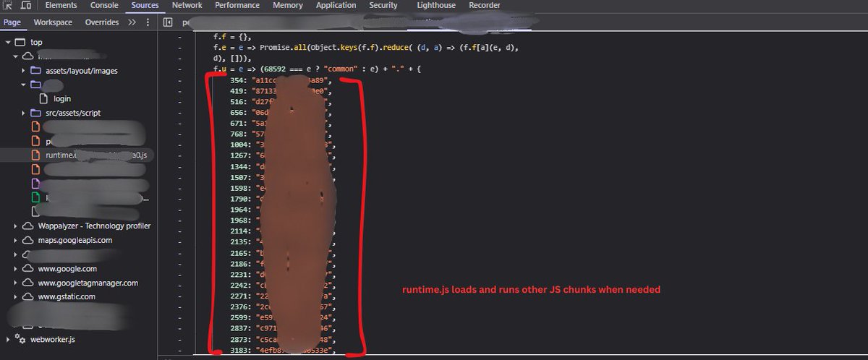The width and height of the screenshot is (868, 360).
Task: Select maps.googleapis.com in the tree
Action: click(x=75, y=240)
